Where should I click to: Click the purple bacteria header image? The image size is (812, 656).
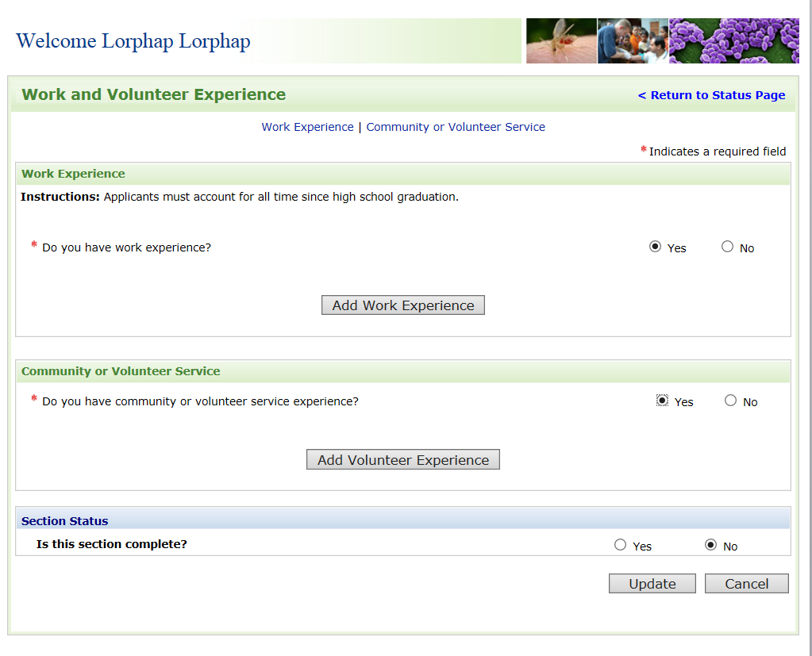pos(733,40)
